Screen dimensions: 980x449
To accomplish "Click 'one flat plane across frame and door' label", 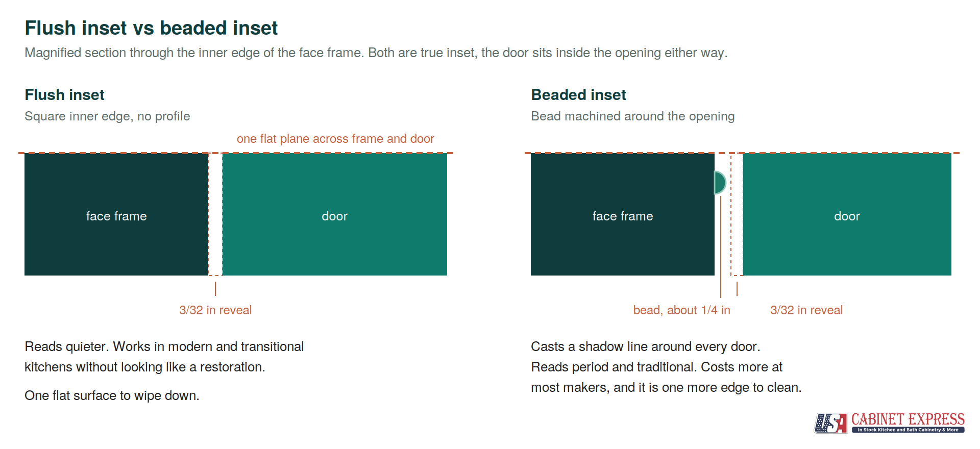I will point(335,139).
